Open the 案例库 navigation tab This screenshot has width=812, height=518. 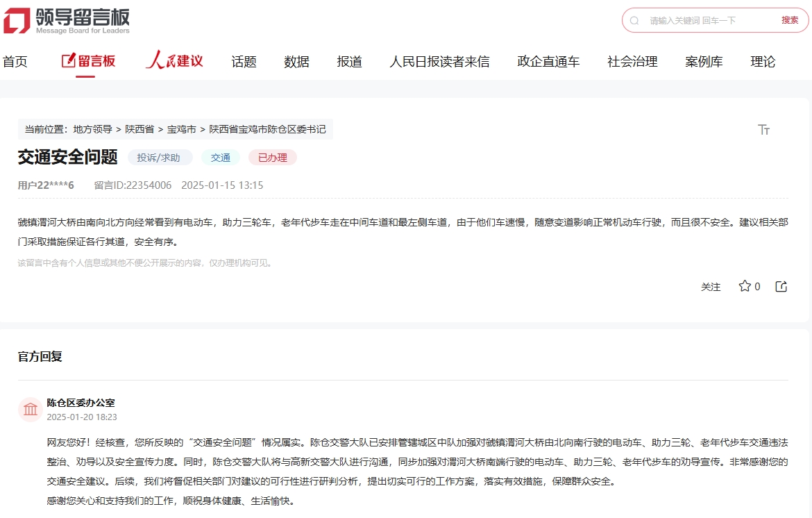[x=704, y=62]
